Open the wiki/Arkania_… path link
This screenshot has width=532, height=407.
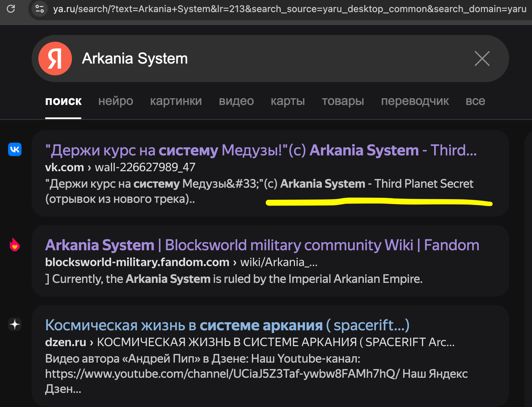(x=279, y=262)
